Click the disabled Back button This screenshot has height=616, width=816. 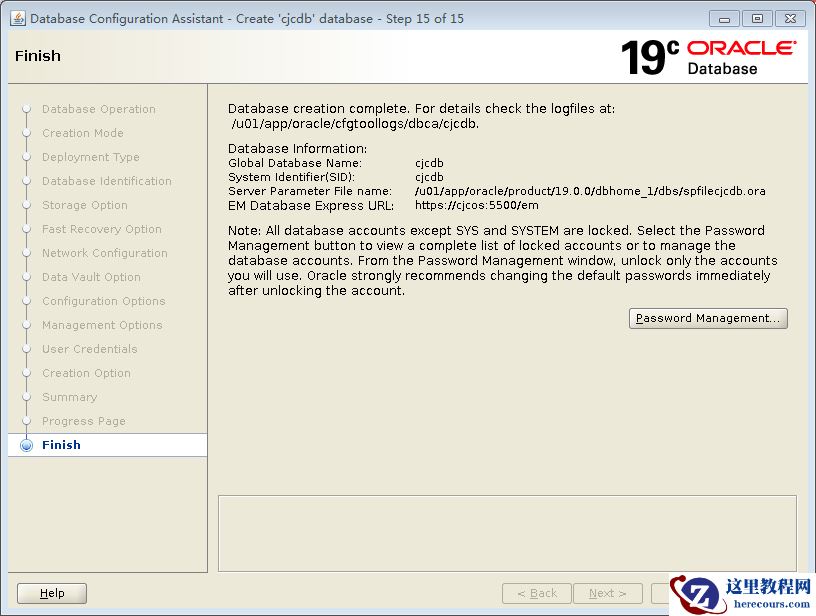(537, 593)
